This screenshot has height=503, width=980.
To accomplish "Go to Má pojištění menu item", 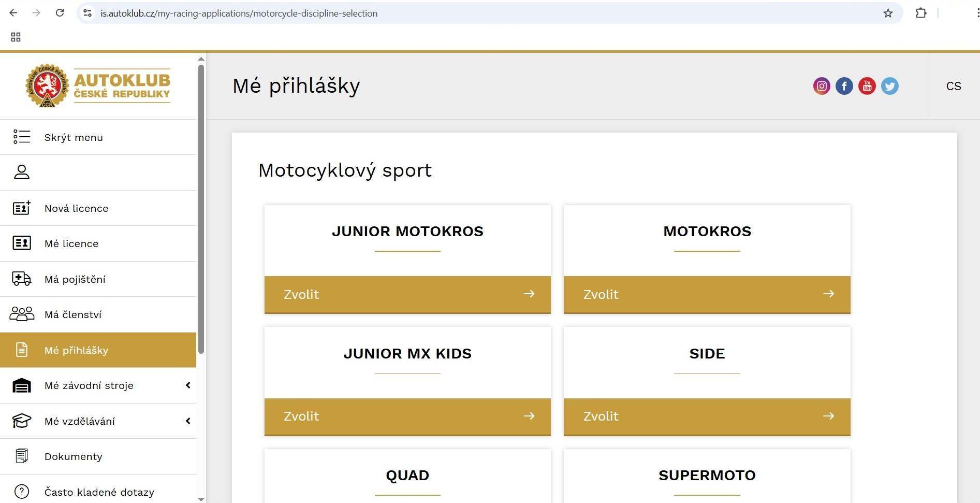I will pyautogui.click(x=75, y=279).
